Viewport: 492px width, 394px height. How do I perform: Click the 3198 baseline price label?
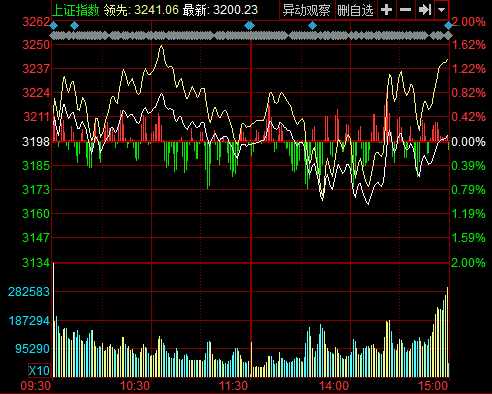click(36, 142)
